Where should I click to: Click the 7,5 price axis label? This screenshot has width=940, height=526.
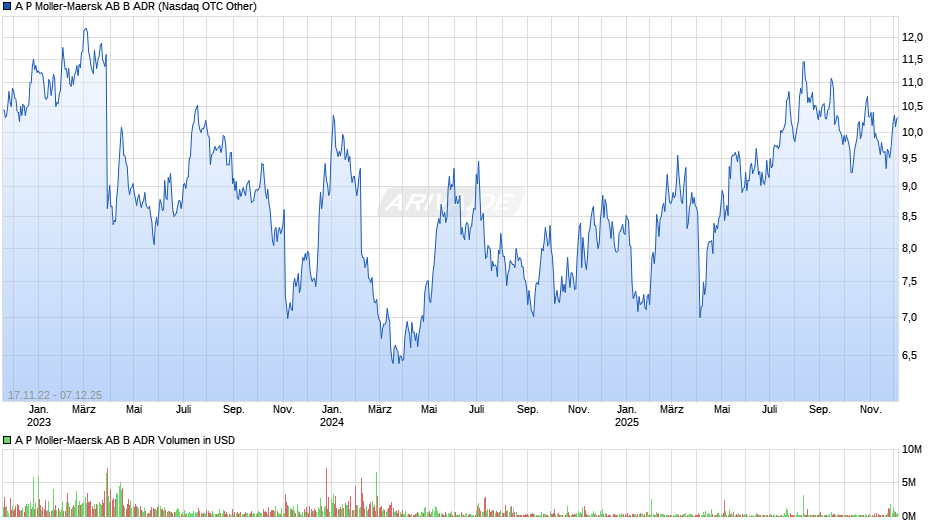coord(909,282)
